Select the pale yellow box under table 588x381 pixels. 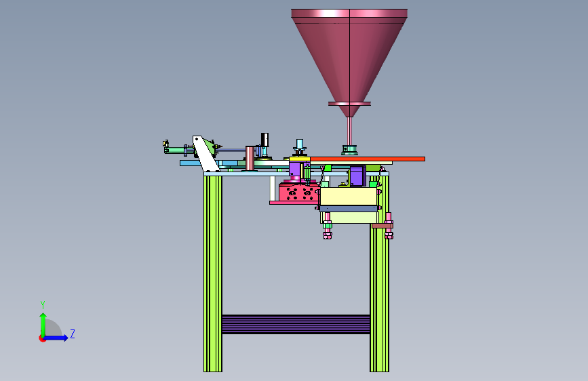coord(348,197)
